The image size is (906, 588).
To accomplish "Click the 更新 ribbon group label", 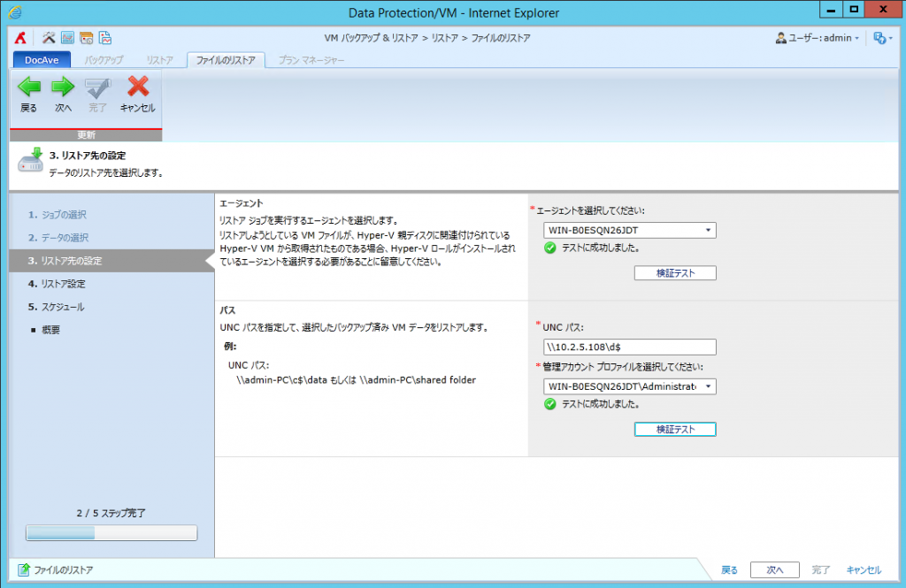I will tap(86, 135).
